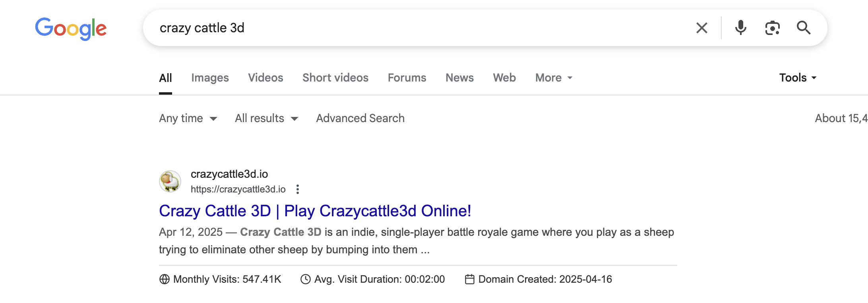Click the Google logo
The image size is (868, 303).
(71, 28)
